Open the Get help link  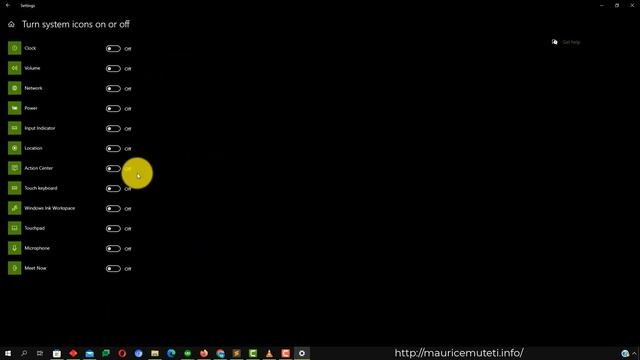571,42
